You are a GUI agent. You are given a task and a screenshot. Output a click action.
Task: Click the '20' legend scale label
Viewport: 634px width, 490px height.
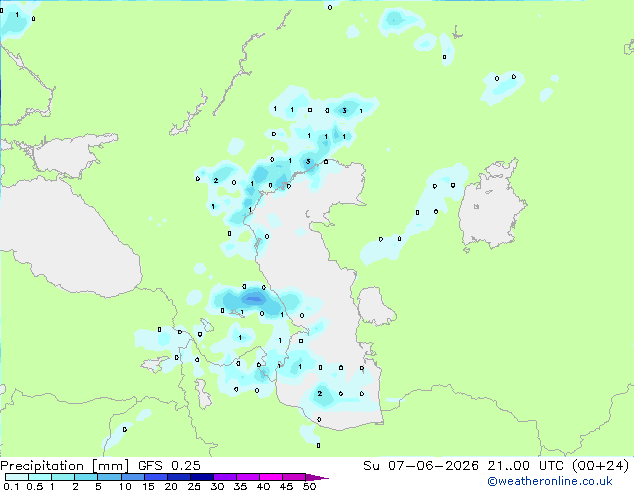point(171,486)
